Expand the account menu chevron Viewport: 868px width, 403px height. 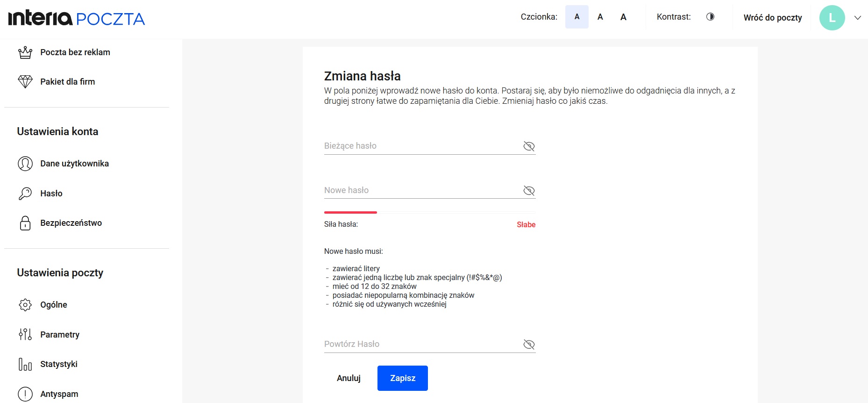tap(857, 18)
